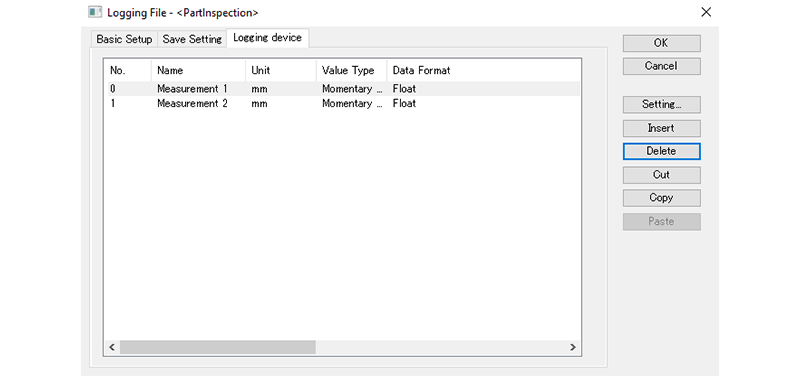Screen dimensions: 800x376
Task: Click the Value Type column header
Action: 352,70
